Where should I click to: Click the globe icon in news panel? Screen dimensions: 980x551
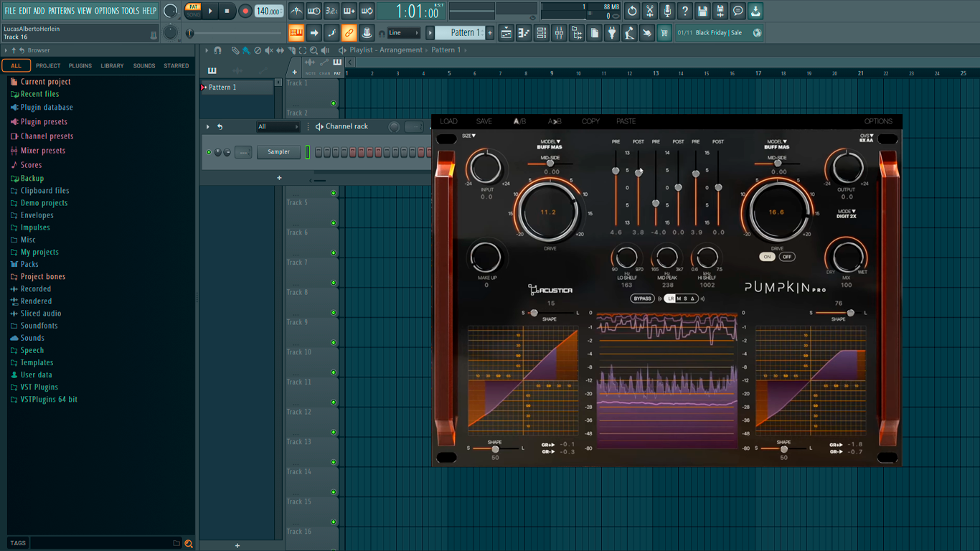tap(757, 33)
